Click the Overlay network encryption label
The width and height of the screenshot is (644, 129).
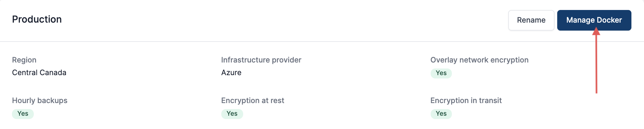click(x=479, y=60)
